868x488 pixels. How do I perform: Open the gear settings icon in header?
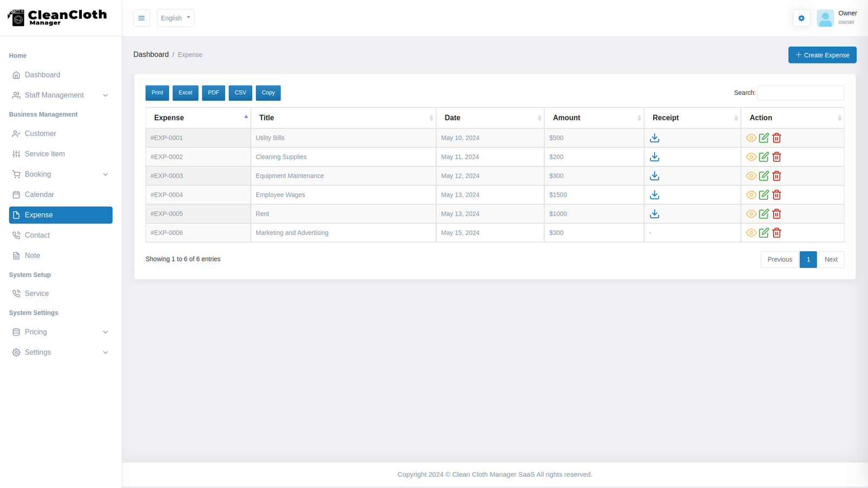pyautogui.click(x=801, y=18)
